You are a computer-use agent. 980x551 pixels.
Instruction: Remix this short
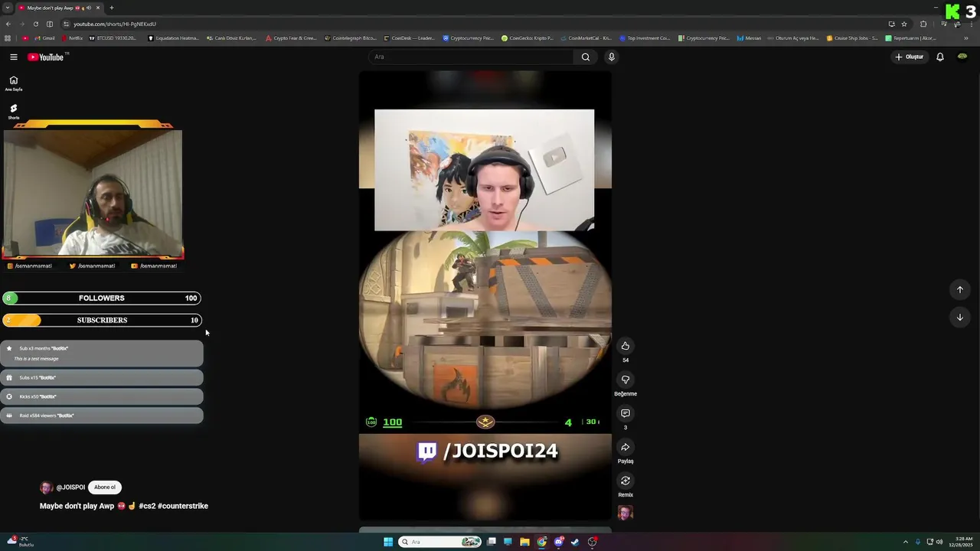click(x=626, y=481)
